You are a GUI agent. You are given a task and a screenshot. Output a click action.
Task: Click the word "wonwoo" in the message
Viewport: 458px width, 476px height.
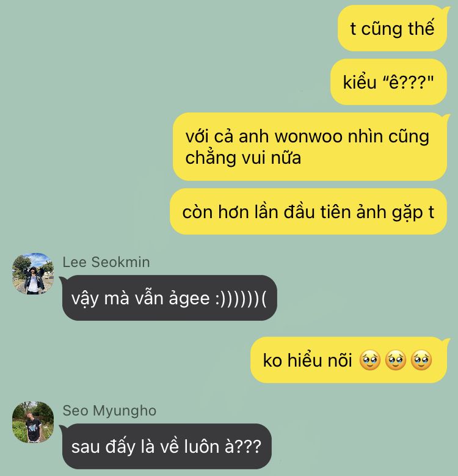[x=308, y=136]
